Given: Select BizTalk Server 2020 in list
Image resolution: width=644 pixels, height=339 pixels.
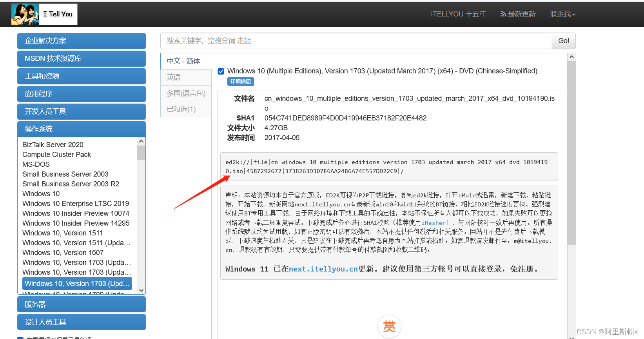Looking at the screenshot, I should [53, 145].
